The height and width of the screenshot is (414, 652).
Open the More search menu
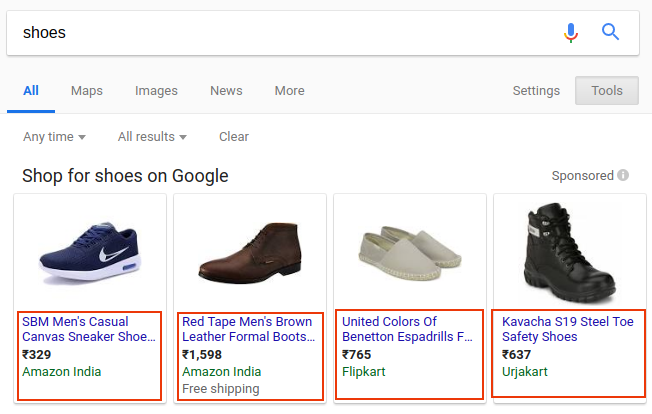click(x=289, y=91)
